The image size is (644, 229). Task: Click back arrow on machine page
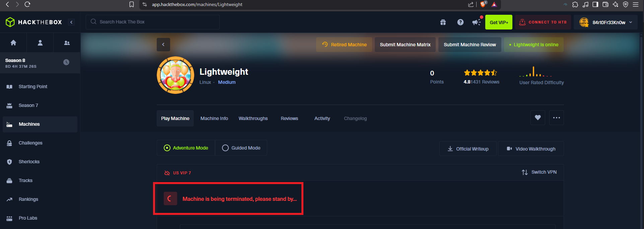[163, 45]
